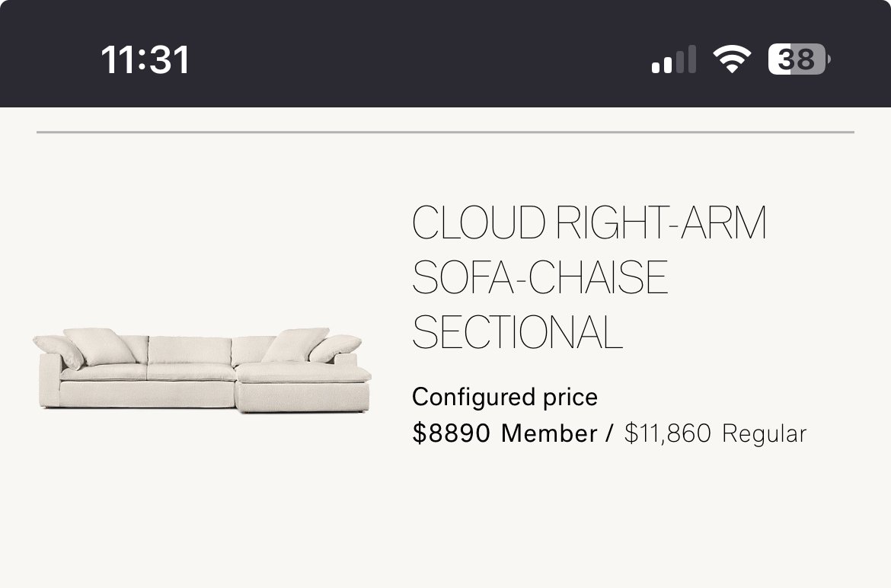Click the $11,860 regular price
The image size is (891, 588).
tap(668, 433)
